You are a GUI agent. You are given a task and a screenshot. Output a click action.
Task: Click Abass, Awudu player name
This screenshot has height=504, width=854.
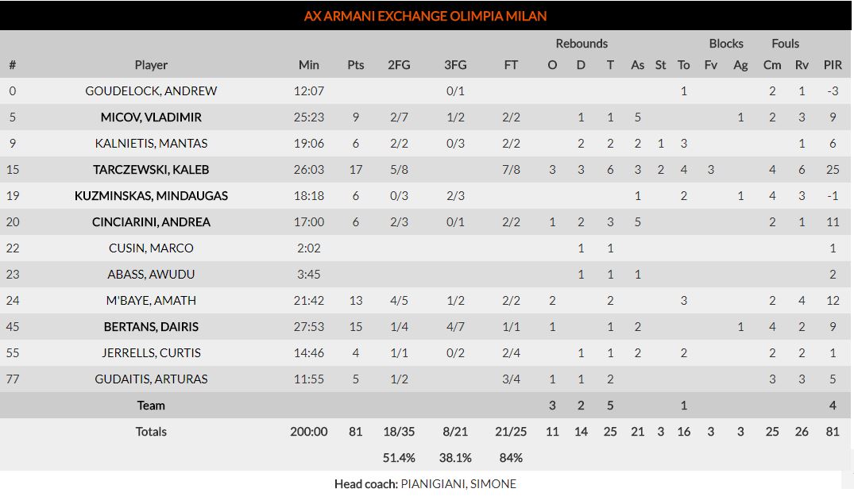(x=151, y=275)
